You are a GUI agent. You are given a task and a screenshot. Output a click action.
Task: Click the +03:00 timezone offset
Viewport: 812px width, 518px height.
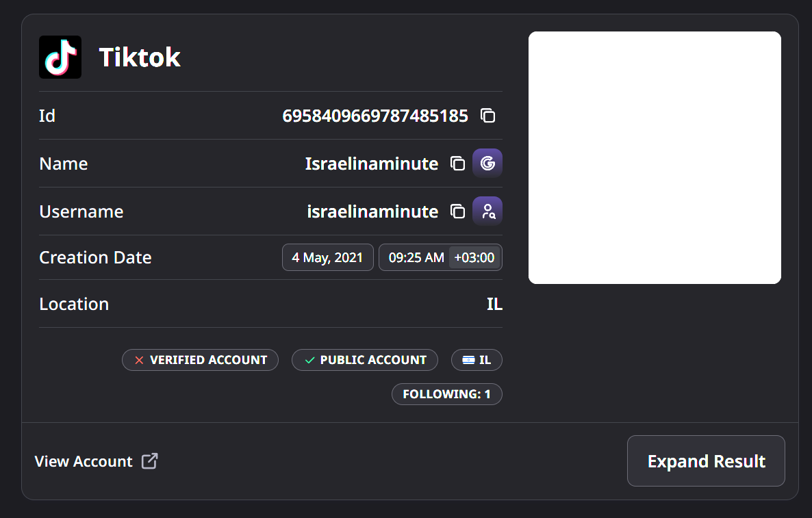[x=474, y=257]
